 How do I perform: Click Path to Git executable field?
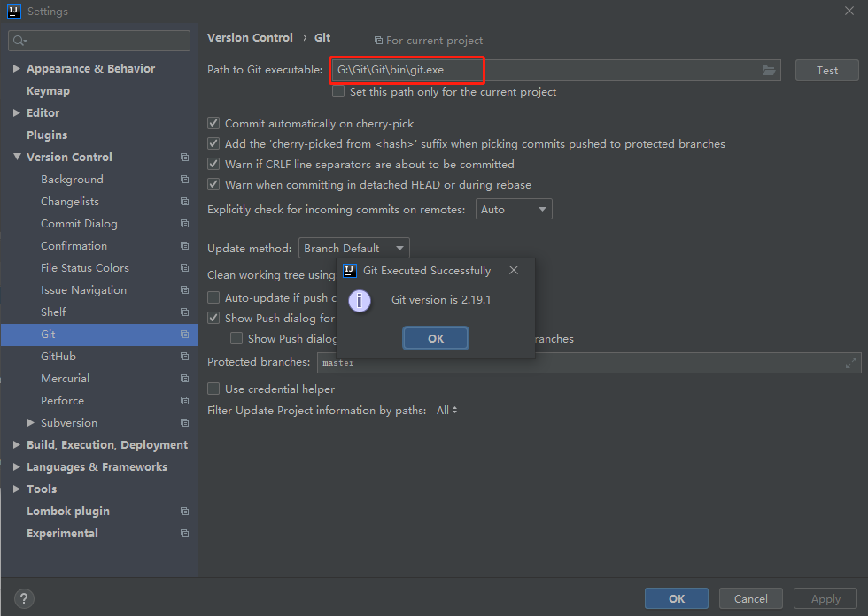(555, 70)
